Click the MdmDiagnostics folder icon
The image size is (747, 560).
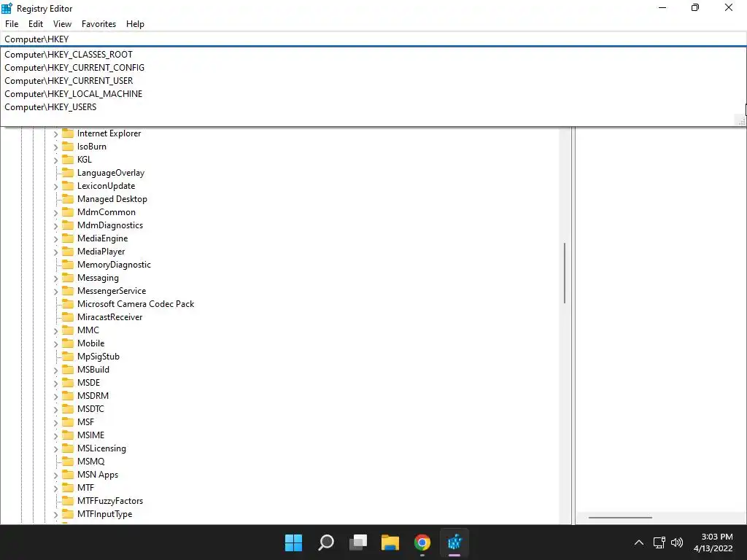coord(68,225)
